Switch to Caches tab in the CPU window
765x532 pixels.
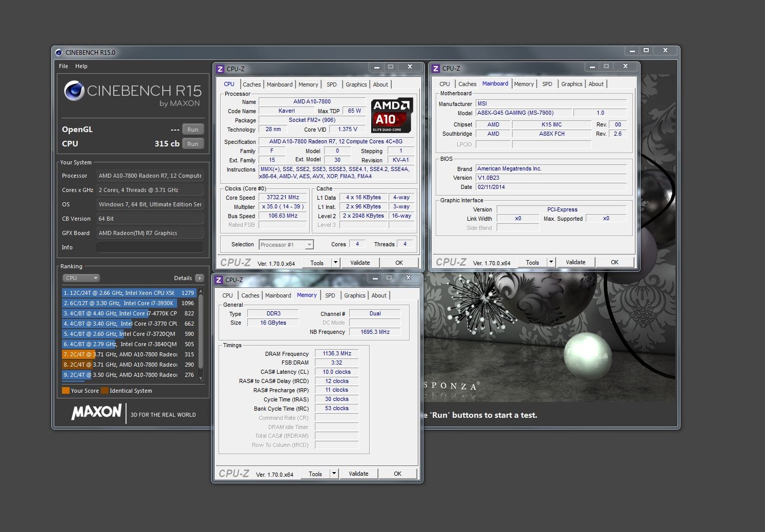pos(252,84)
